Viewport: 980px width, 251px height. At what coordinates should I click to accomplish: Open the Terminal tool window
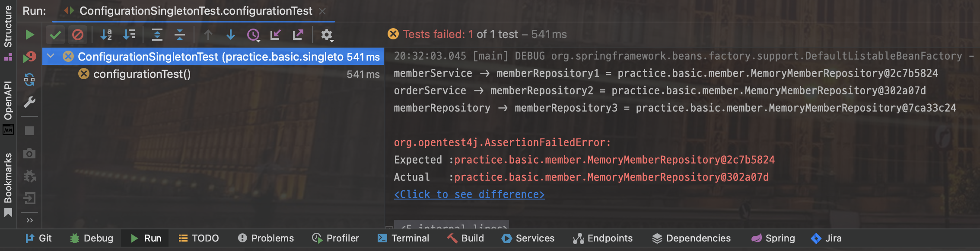coord(403,238)
